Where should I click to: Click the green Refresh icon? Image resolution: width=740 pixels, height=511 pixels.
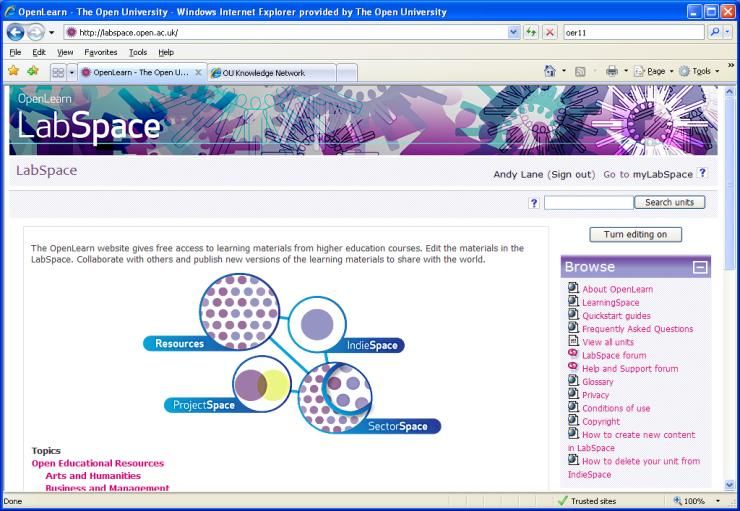(531, 33)
